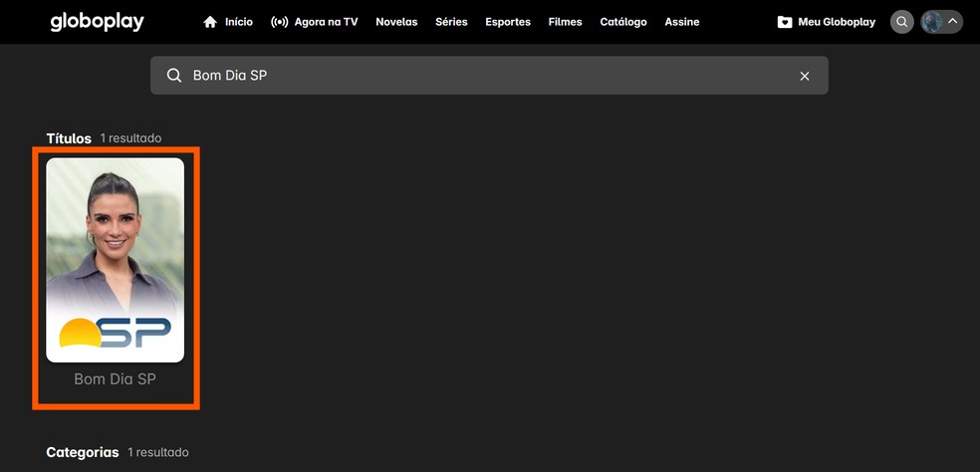The height and width of the screenshot is (472, 980).
Task: Click the Assine link
Action: [682, 22]
